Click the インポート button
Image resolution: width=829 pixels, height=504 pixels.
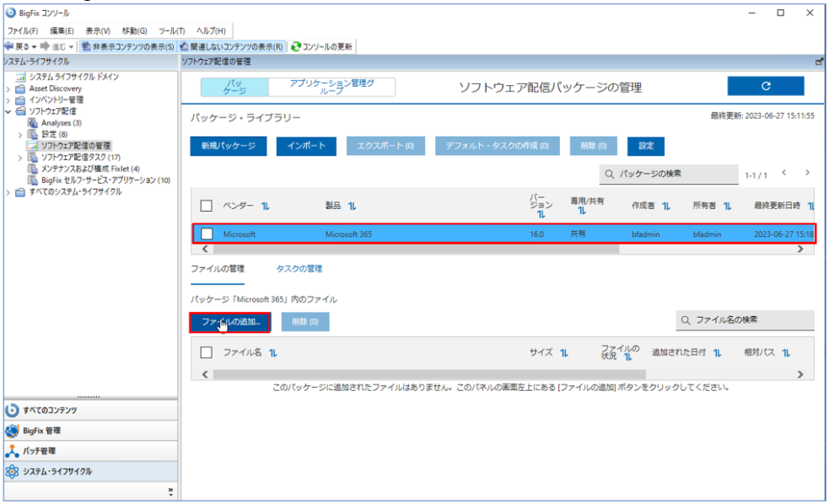pos(306,146)
